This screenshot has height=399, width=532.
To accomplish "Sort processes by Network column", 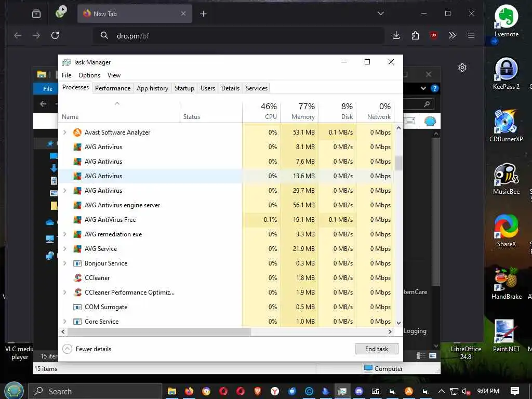I will pyautogui.click(x=375, y=111).
